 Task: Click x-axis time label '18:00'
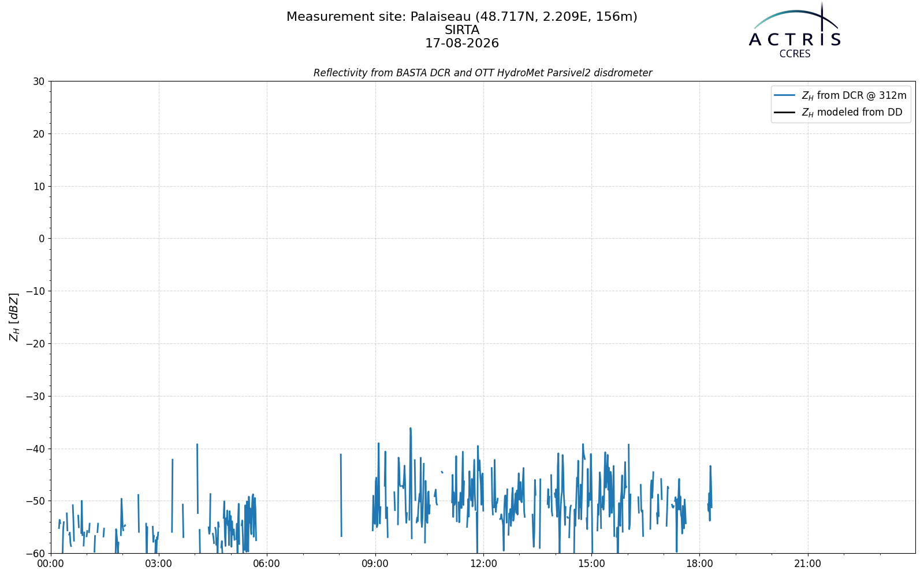(x=699, y=564)
